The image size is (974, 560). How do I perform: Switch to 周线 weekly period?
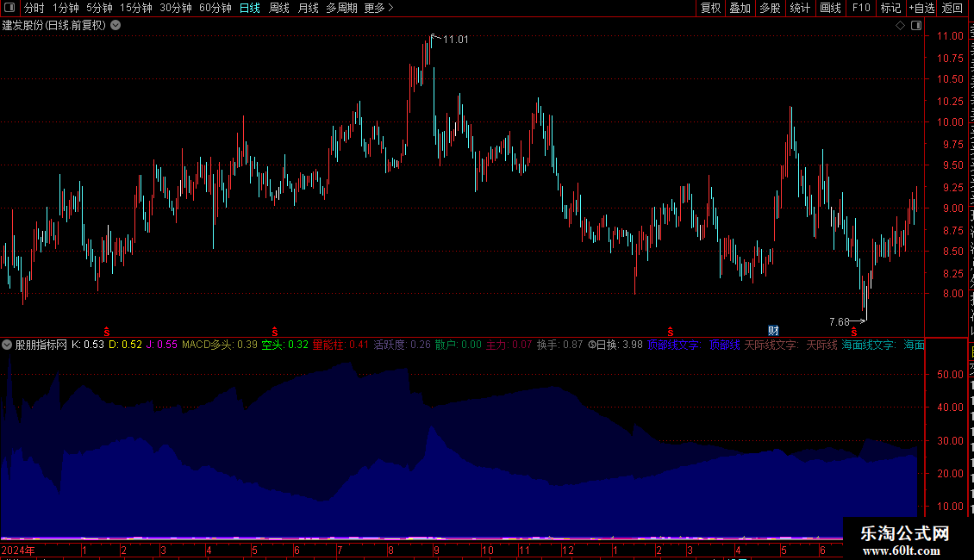[279, 8]
